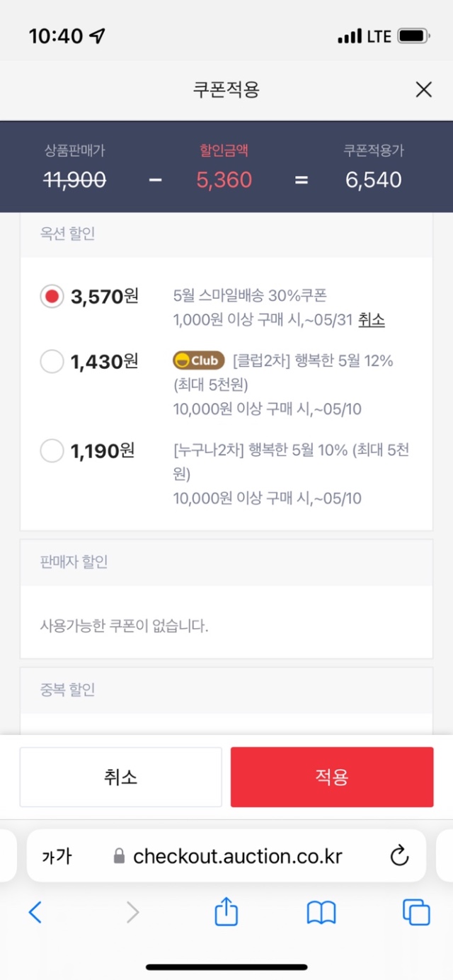Close the 쿠폰적용 popup with X icon

[423, 90]
